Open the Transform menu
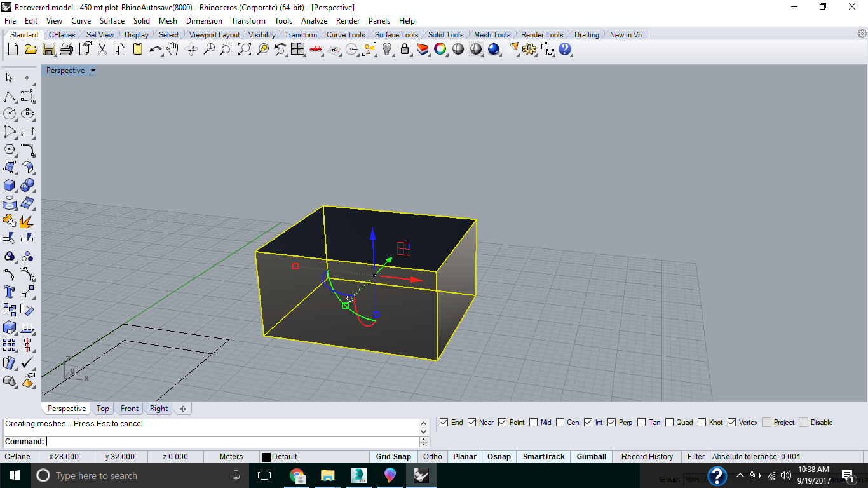This screenshot has width=868, height=488. coord(248,21)
